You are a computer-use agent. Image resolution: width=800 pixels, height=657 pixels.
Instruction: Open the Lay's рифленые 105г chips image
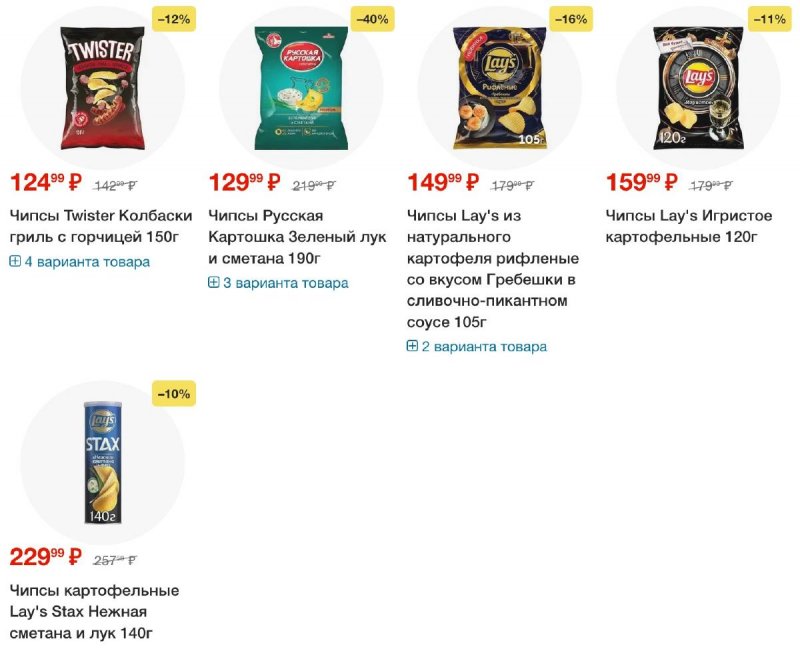500,88
